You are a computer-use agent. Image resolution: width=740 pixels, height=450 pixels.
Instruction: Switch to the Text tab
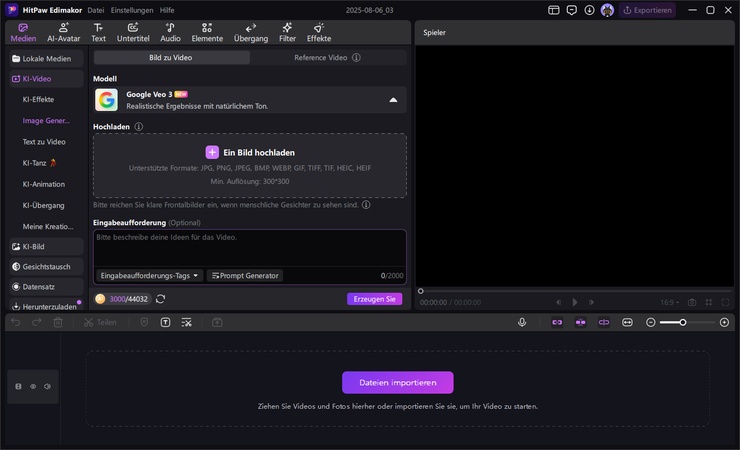98,33
